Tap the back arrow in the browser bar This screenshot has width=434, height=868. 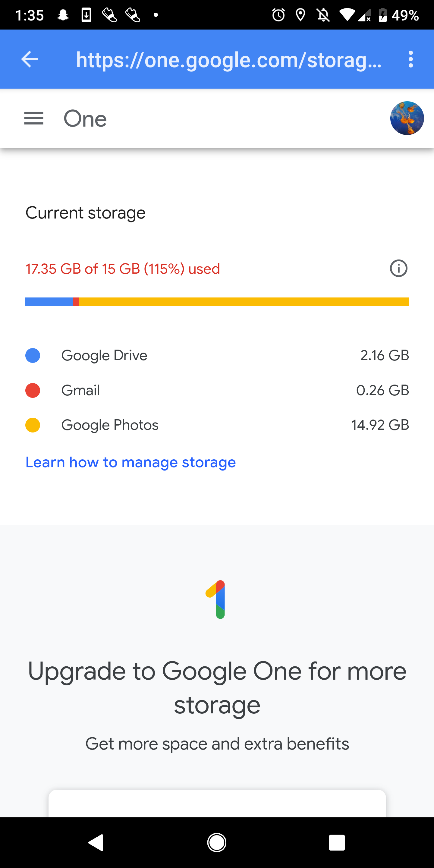click(30, 59)
